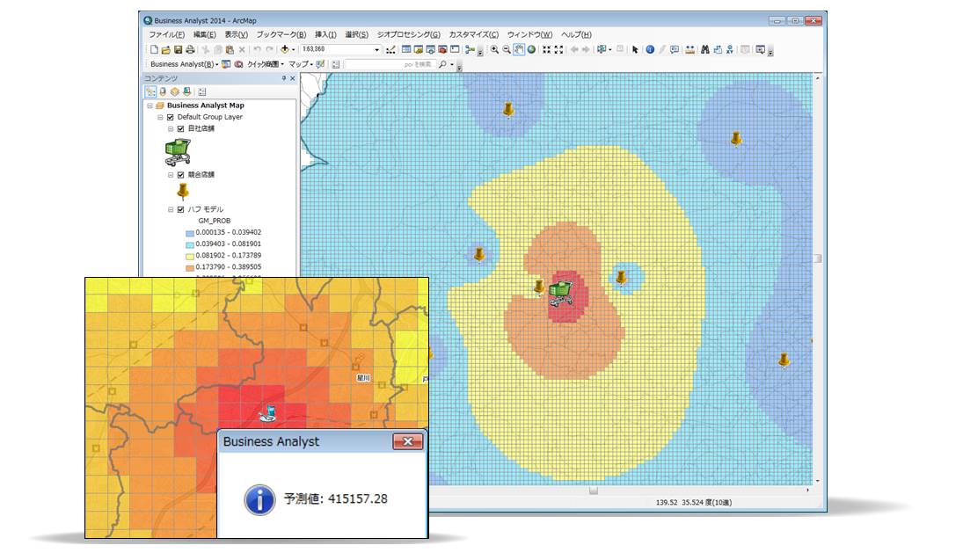Click the green shopping cart symbol in legend
This screenshot has width=963, height=560.
tap(179, 152)
